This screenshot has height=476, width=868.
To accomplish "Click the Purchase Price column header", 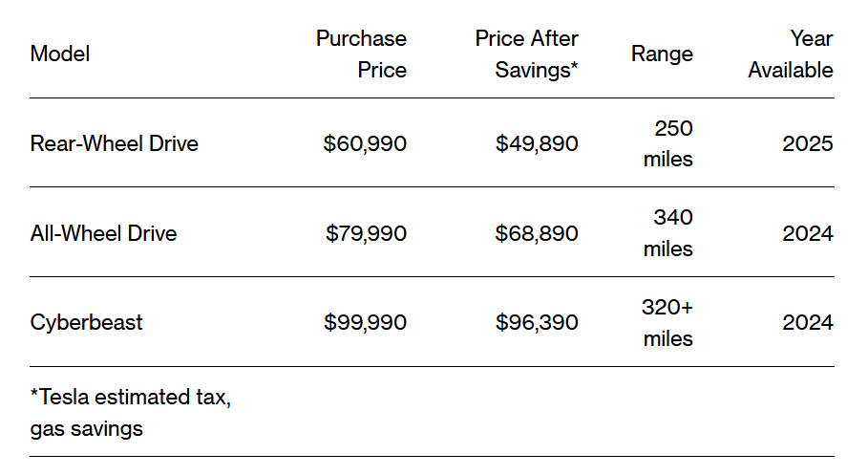I will (x=361, y=54).
